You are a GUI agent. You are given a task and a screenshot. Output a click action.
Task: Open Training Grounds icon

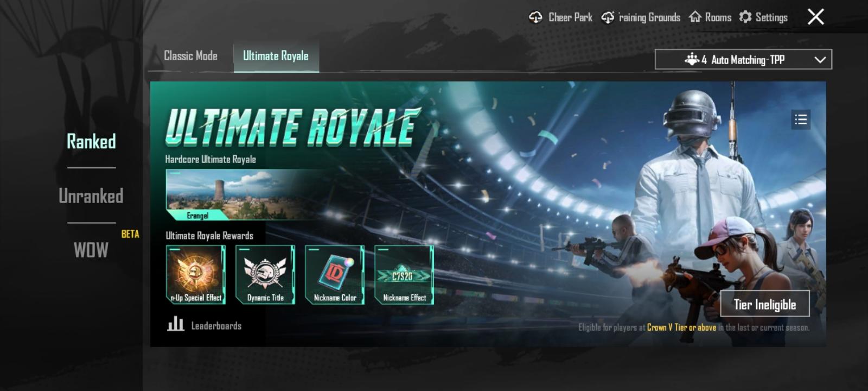coord(608,17)
